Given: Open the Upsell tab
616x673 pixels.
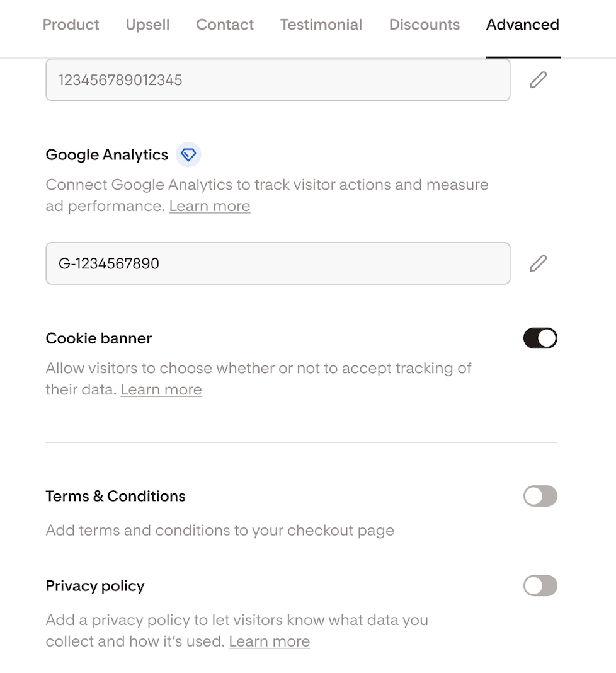Looking at the screenshot, I should pos(147,25).
